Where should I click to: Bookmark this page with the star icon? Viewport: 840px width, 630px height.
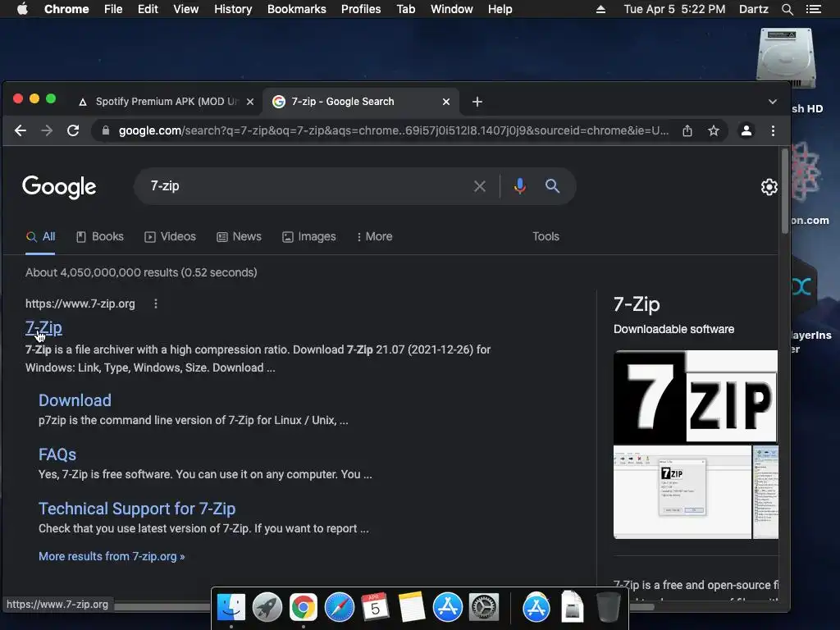(x=714, y=130)
